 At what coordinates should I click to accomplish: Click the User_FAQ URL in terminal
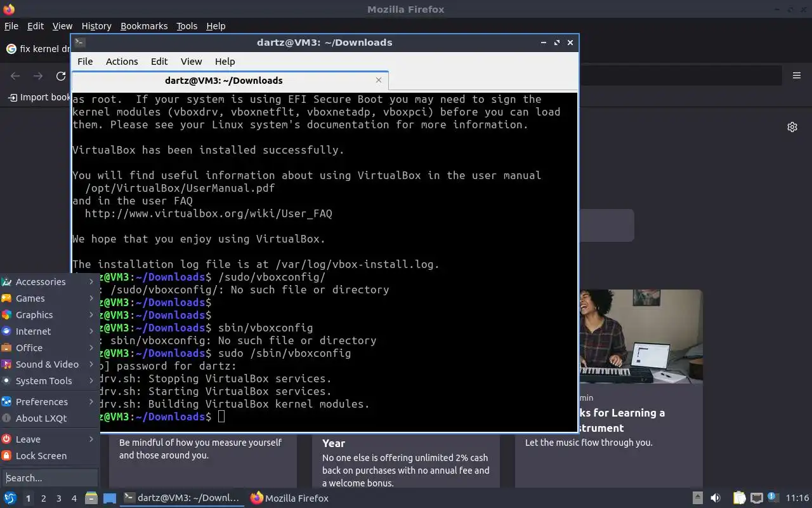pos(209,213)
